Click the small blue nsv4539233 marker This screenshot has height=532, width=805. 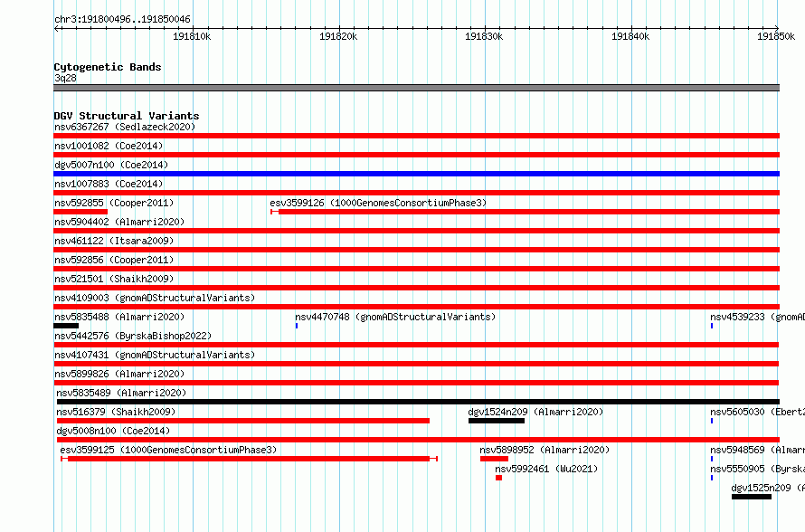pos(712,326)
